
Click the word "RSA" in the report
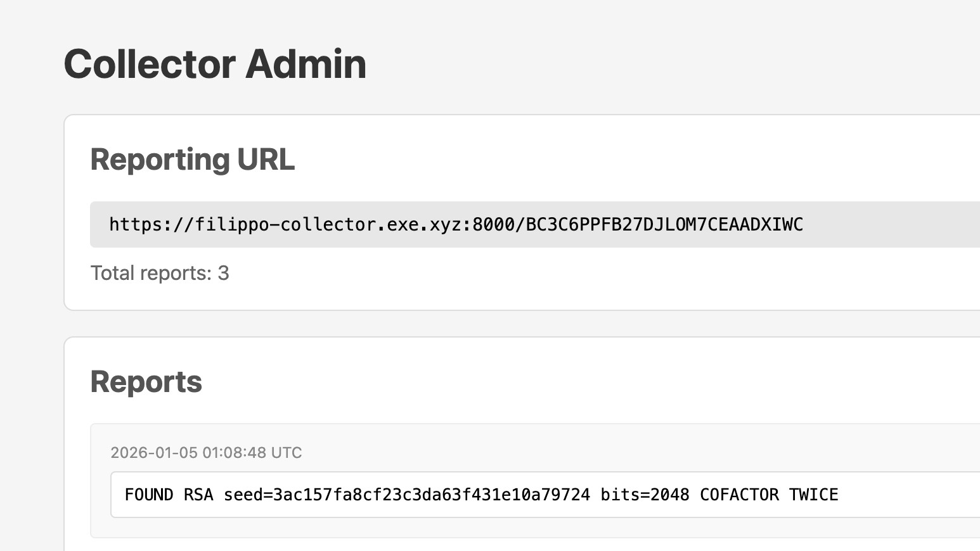(x=198, y=495)
